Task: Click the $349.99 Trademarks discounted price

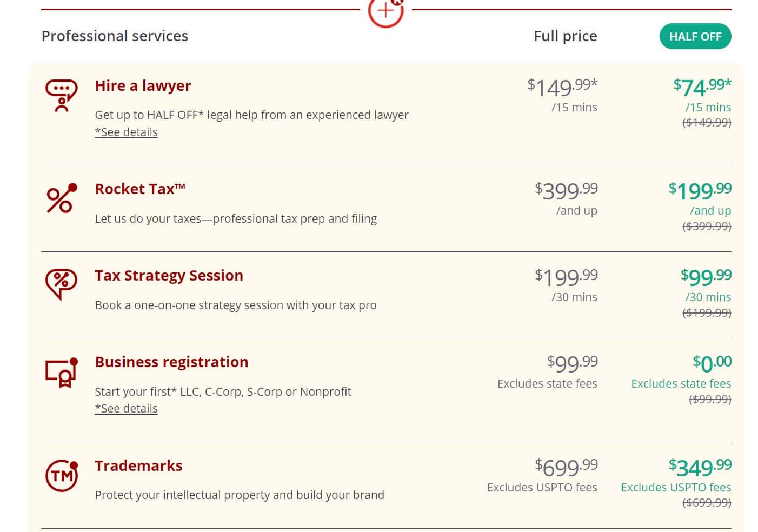Action: pos(700,467)
